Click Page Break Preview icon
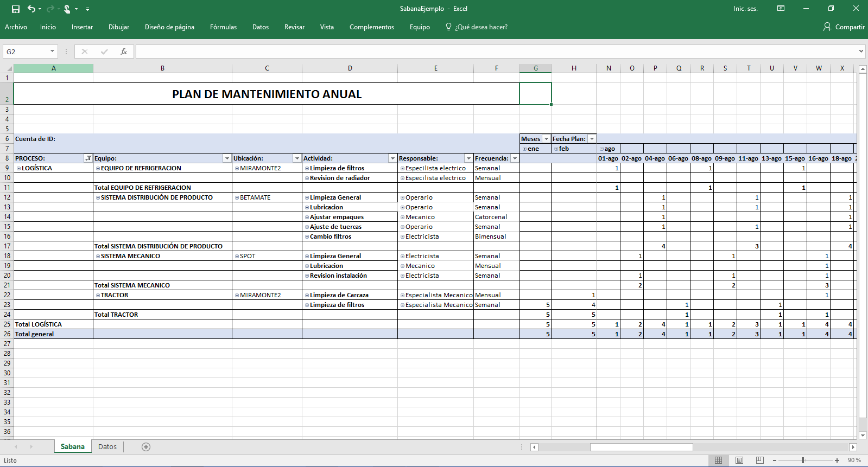The width and height of the screenshot is (868, 467). [x=759, y=460]
